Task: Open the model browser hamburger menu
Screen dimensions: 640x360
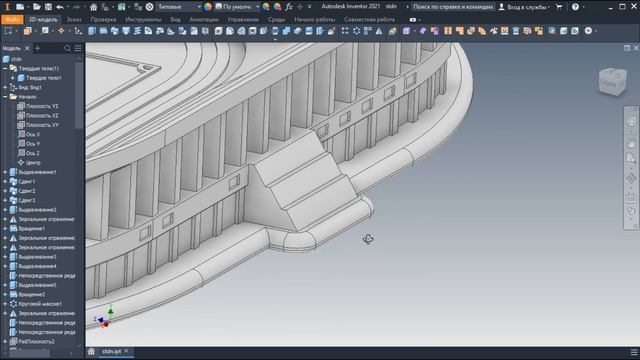Action: (x=78, y=49)
